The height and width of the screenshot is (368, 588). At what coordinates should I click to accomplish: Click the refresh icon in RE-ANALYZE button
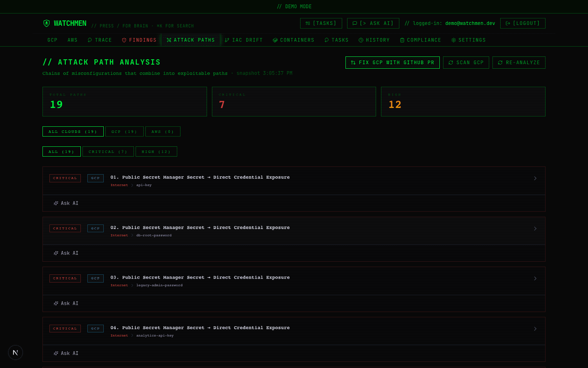point(500,63)
